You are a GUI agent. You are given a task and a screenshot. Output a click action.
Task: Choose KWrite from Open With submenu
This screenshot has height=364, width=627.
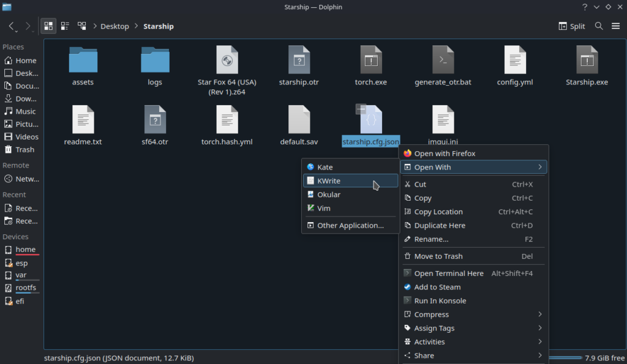tap(329, 181)
